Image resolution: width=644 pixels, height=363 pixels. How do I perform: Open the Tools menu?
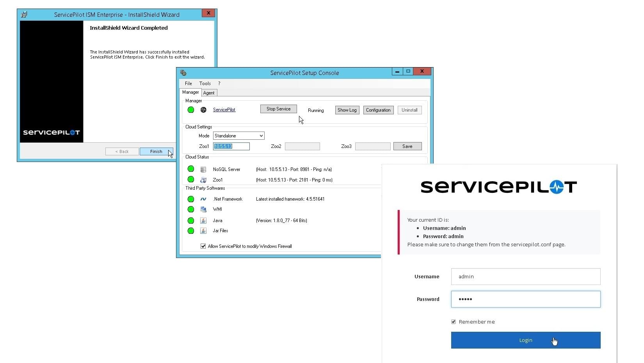point(205,84)
